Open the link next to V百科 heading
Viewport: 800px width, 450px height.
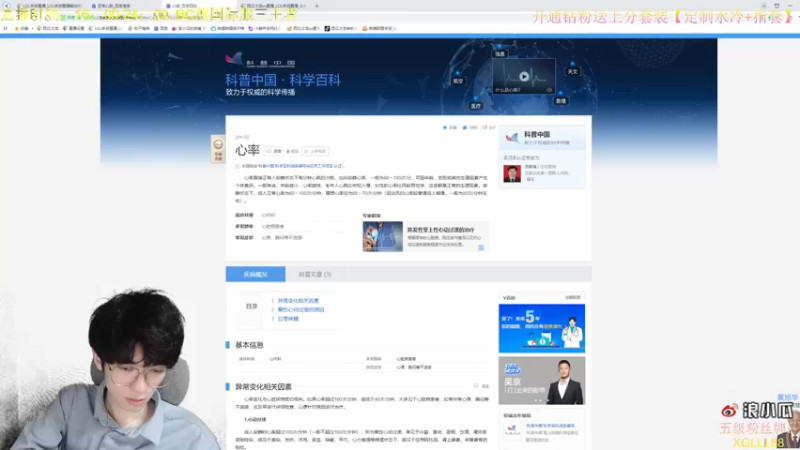(572, 297)
